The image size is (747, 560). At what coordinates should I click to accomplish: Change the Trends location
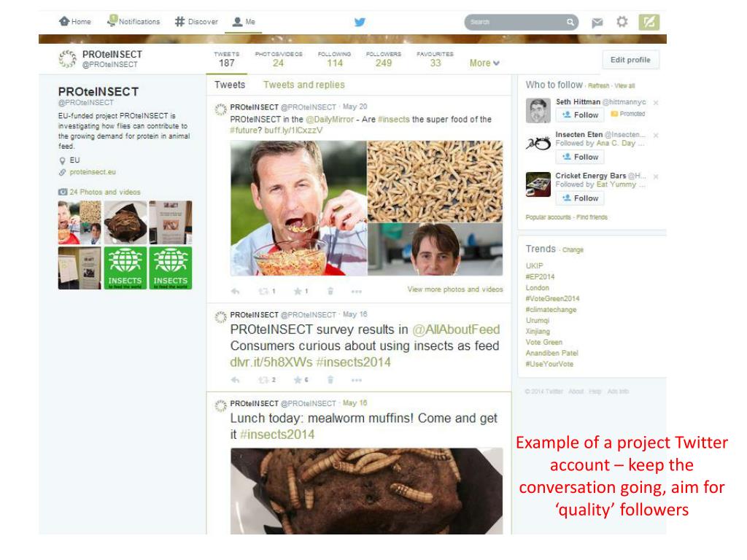click(573, 250)
